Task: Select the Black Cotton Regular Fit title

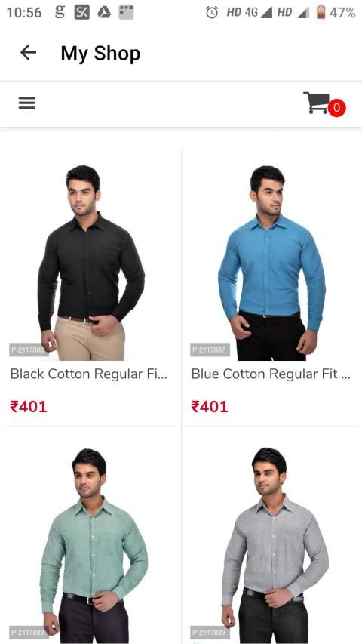Action: 89,374
